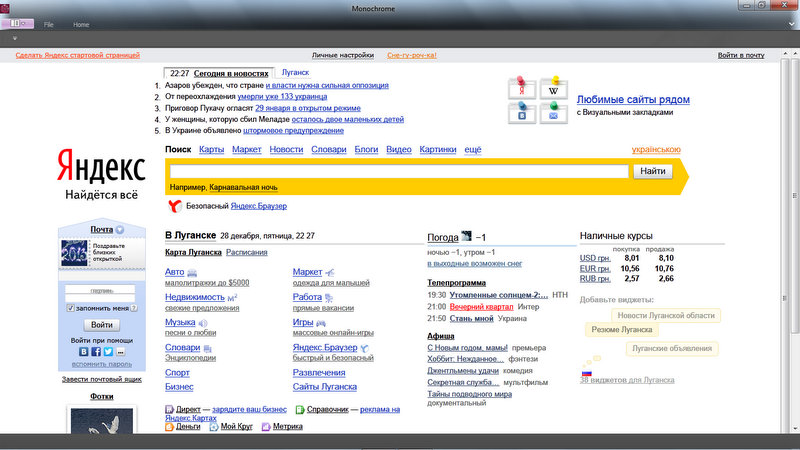Click the question mark help icon near запомнить меня

[x=134, y=308]
